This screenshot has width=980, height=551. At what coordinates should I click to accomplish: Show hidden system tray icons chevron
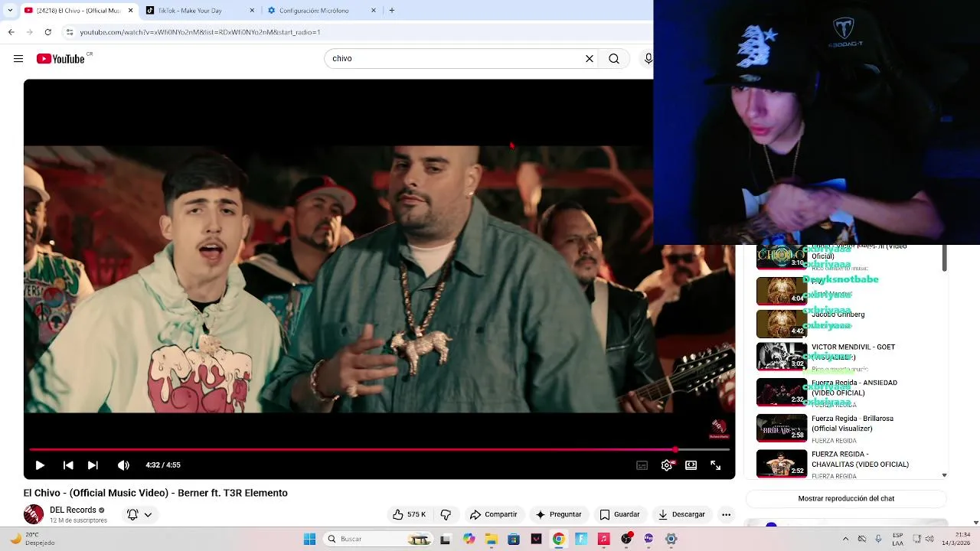tap(845, 539)
